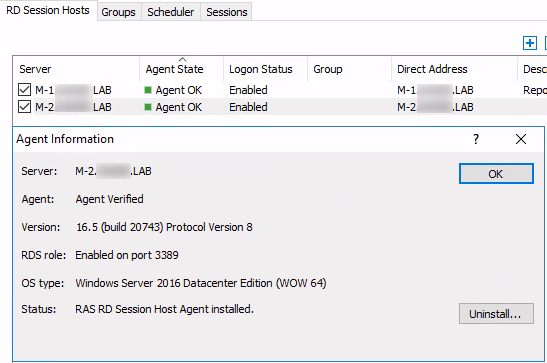Click Enabled on port 3389 text
Viewport: 547px width, 363px height.
[x=127, y=255]
